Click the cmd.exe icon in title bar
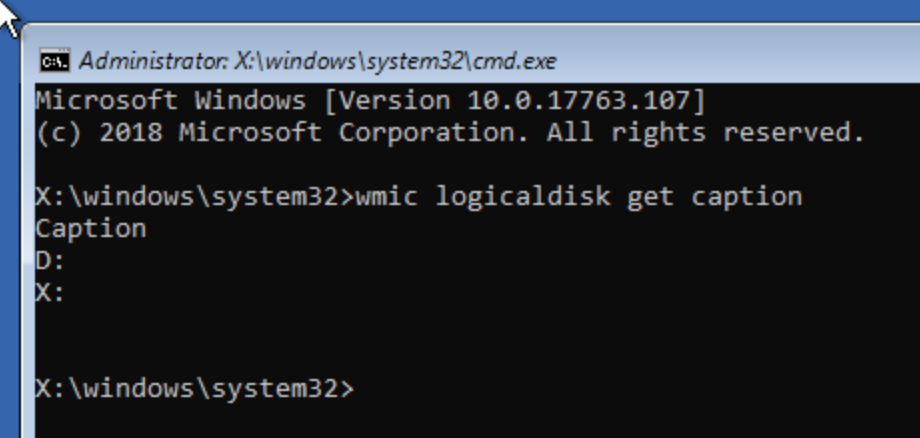920x438 pixels. [54, 62]
